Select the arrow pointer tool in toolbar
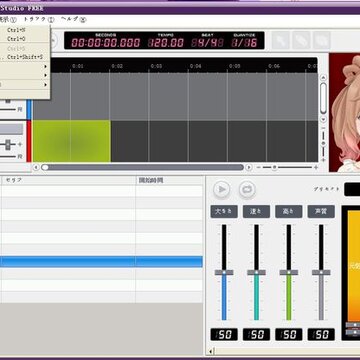This screenshot has width=360, height=360. click(281, 41)
